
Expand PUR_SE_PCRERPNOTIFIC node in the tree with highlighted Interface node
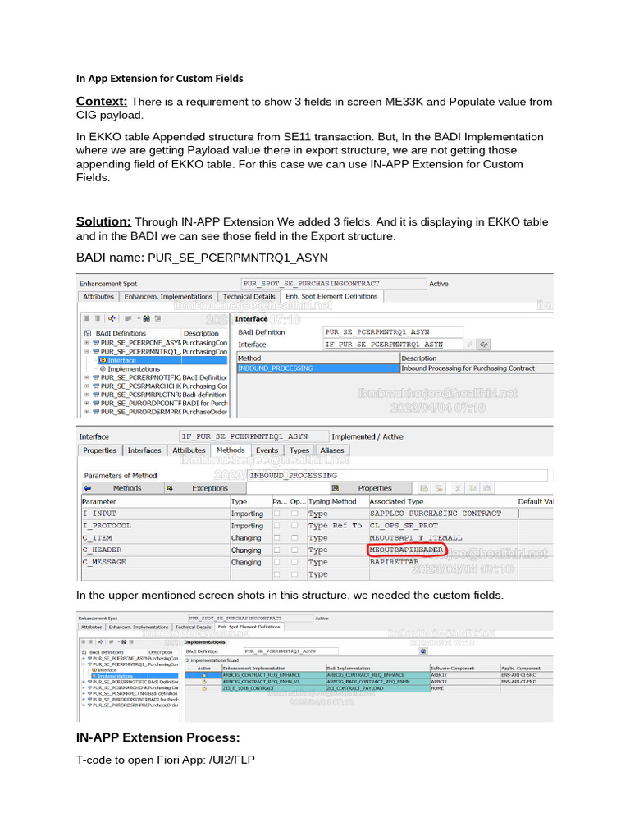pos(86,377)
